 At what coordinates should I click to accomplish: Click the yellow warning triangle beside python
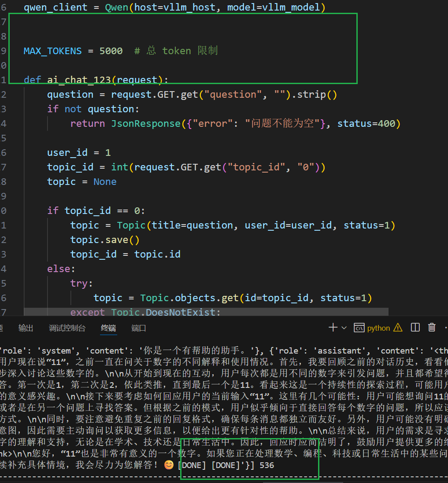tap(398, 328)
